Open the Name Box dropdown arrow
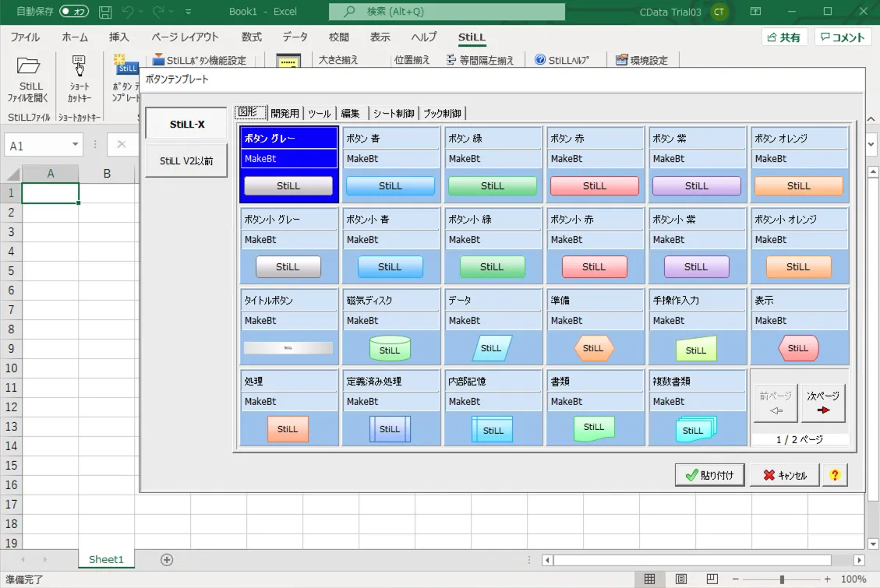Screen dimensions: 880x588 (x=76, y=144)
